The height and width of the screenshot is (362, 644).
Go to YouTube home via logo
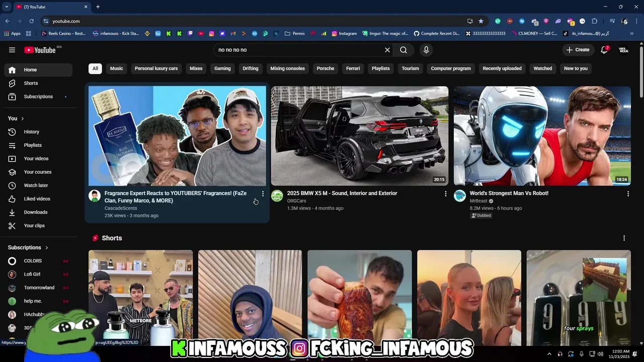[40, 50]
